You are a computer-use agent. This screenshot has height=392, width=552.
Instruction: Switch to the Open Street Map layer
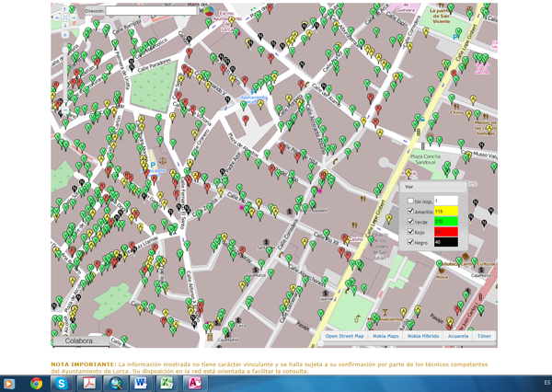345,336
